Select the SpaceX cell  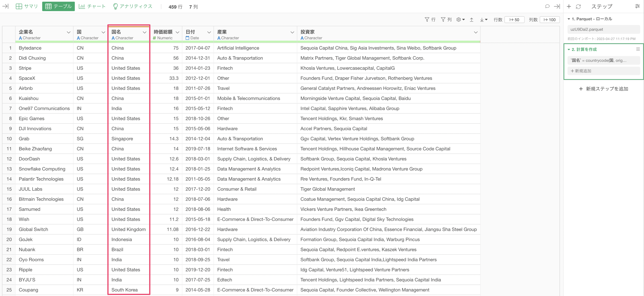tap(44, 78)
